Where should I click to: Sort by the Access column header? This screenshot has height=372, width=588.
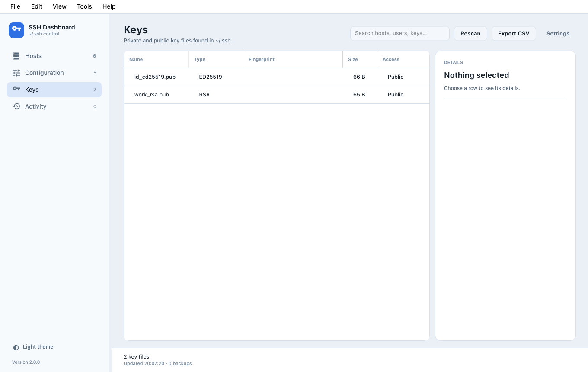tap(403, 59)
